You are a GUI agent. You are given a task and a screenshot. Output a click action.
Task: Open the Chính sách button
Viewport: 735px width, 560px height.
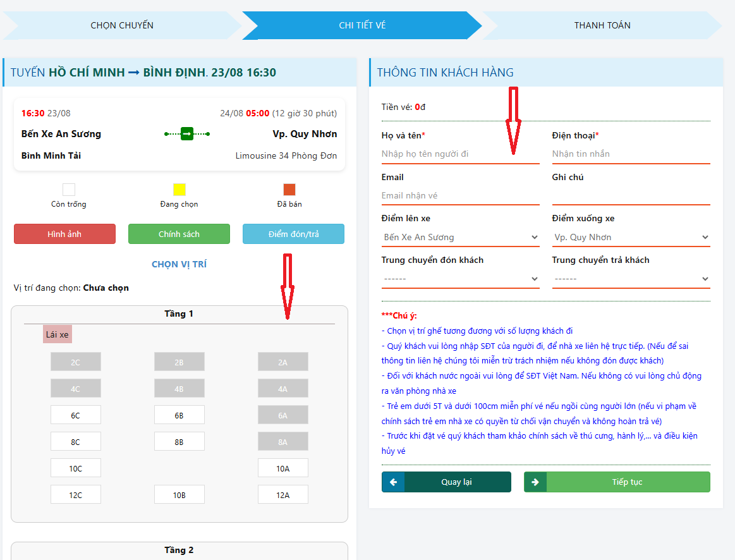click(179, 234)
